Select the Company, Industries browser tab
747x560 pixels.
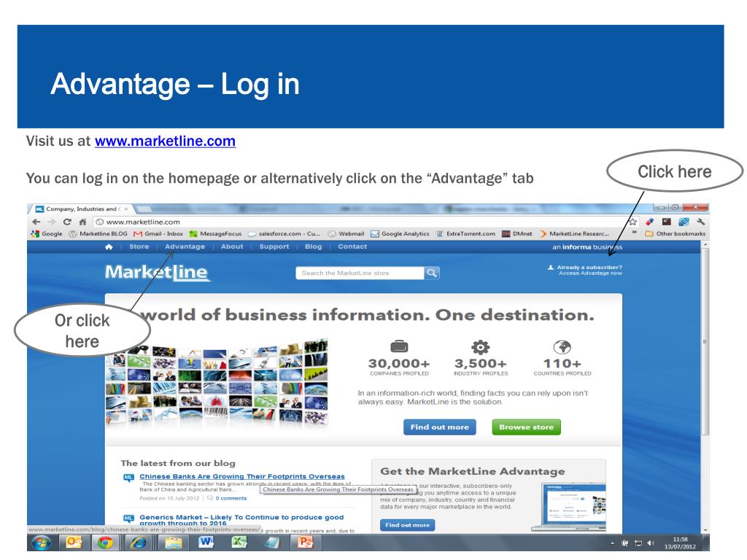(82, 209)
